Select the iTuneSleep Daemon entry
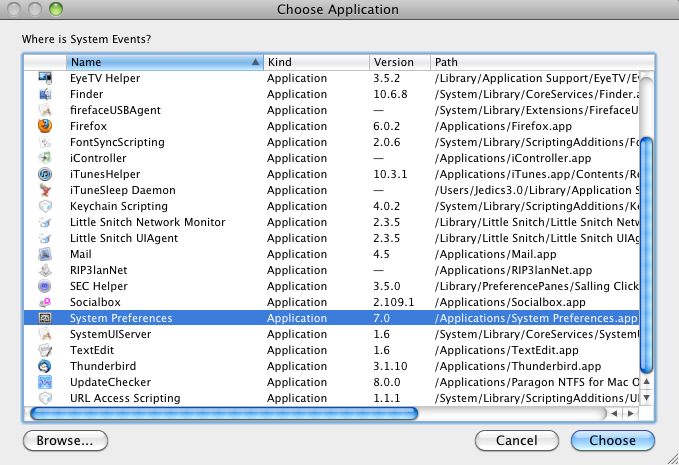This screenshot has width=679, height=465. tap(123, 191)
